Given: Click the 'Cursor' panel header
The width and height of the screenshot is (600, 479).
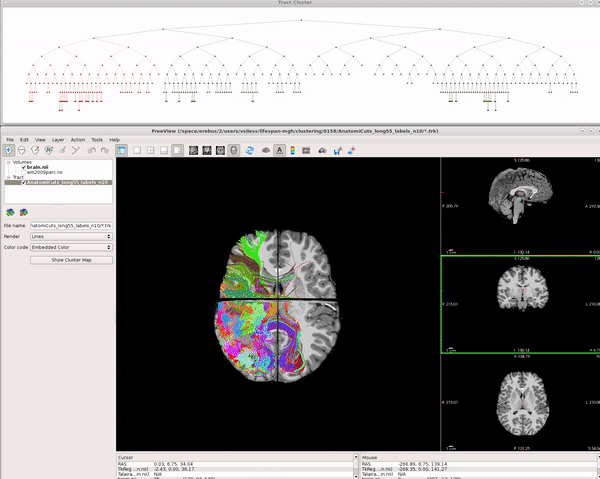Looking at the screenshot, I should click(126, 457).
